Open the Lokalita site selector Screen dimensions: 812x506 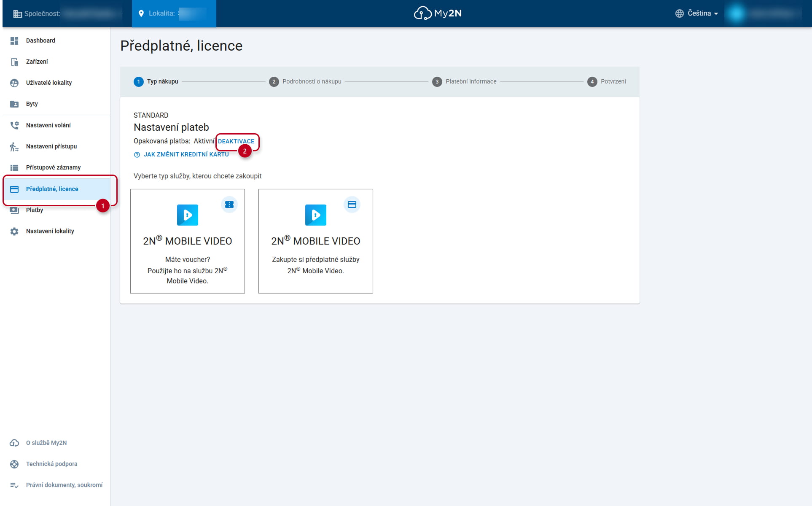(174, 13)
